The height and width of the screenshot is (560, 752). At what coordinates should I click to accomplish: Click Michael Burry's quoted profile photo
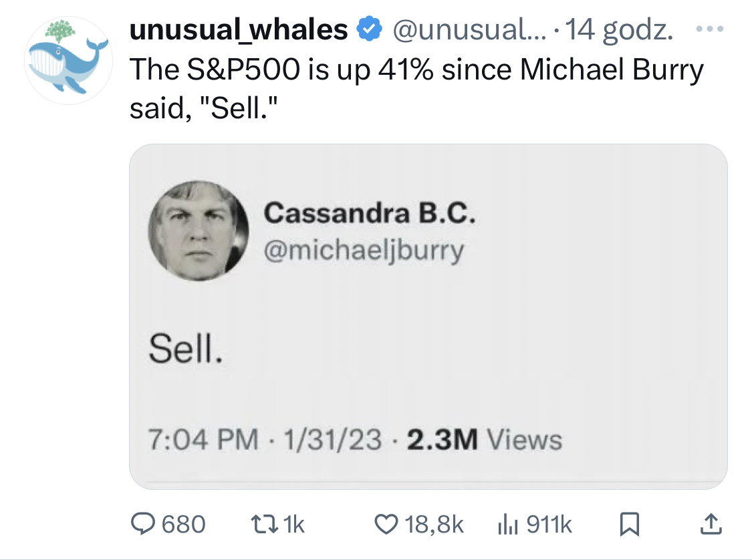pos(198,230)
